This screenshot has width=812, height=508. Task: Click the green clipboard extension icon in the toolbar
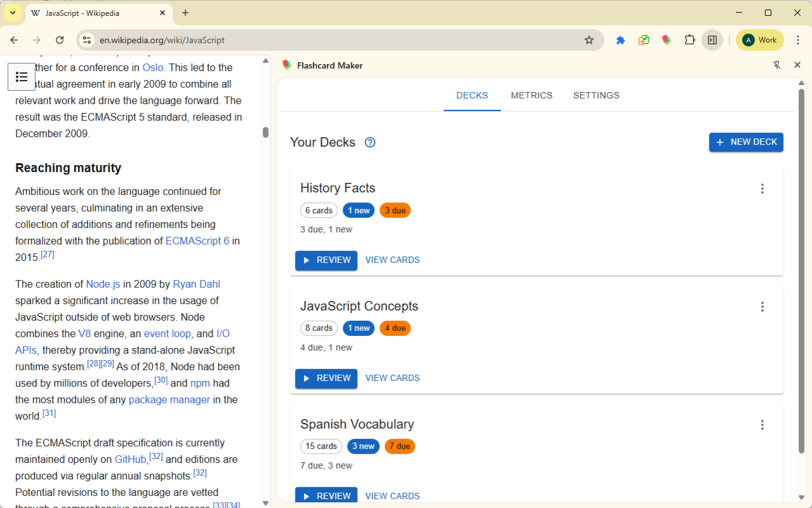[x=643, y=39]
